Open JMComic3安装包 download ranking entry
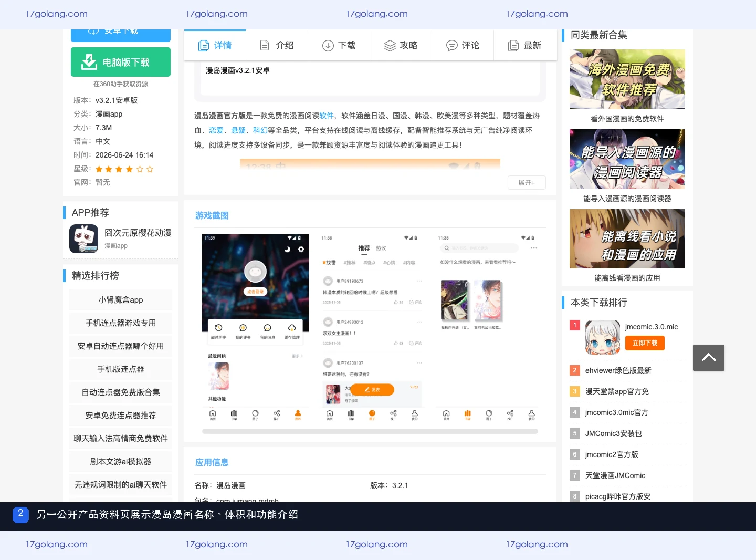756x560 pixels. (x=614, y=433)
